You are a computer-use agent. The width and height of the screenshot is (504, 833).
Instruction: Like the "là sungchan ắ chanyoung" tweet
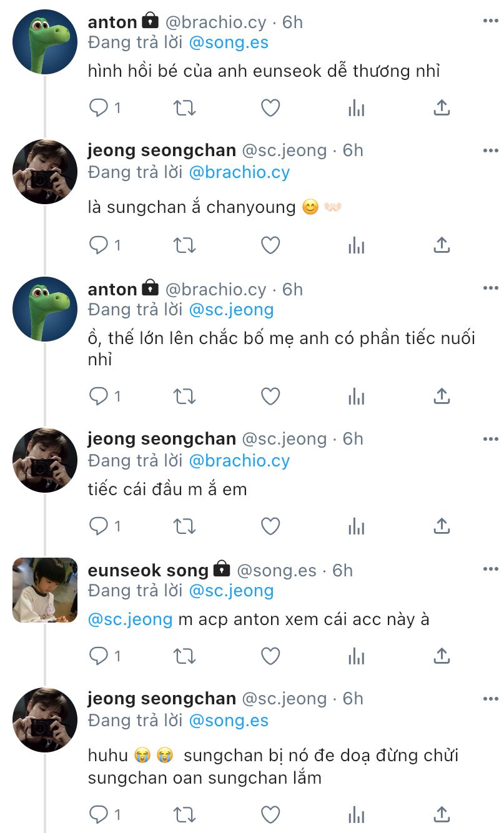click(270, 246)
